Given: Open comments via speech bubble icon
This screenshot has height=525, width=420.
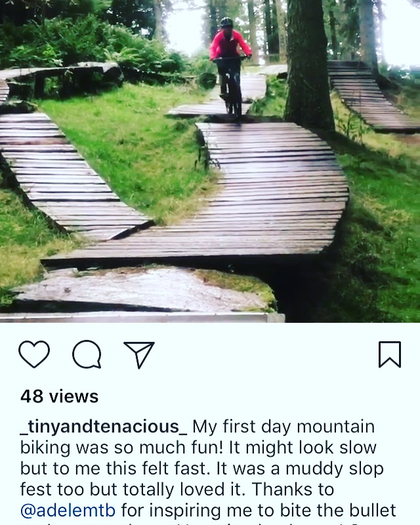Looking at the screenshot, I should click(87, 354).
